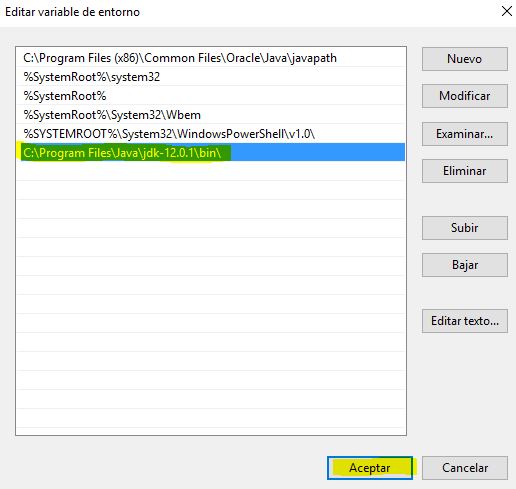Viewport: 516px width, 489px height.
Task: Select the %SystemRoot%\System32\Wbem entry
Action: 211,115
